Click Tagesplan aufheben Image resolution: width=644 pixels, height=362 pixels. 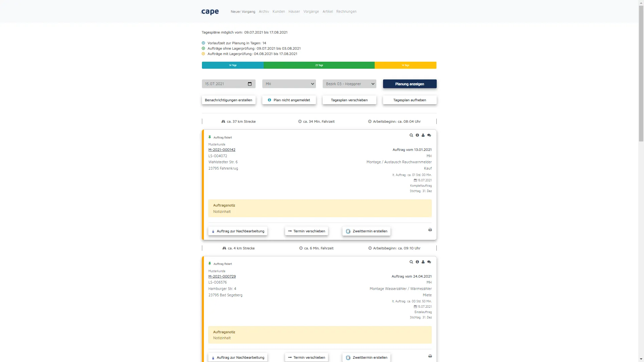click(410, 100)
